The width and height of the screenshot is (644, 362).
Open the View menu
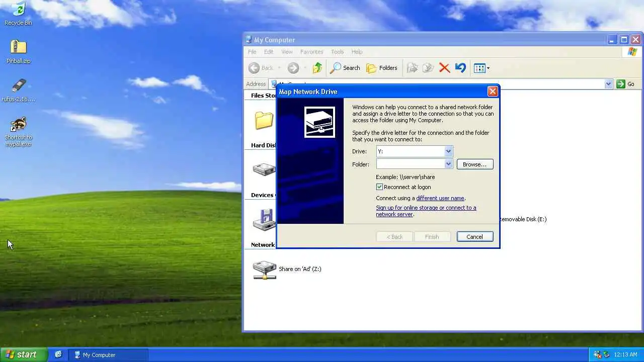click(x=287, y=52)
